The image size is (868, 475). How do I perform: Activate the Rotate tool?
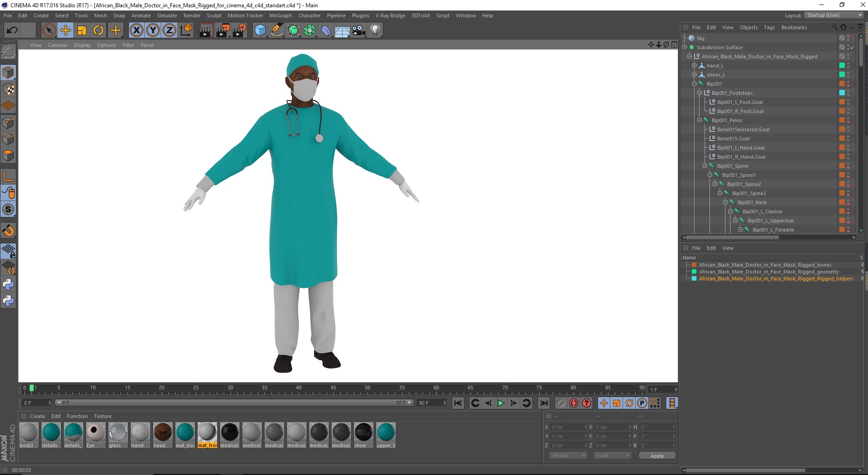98,31
